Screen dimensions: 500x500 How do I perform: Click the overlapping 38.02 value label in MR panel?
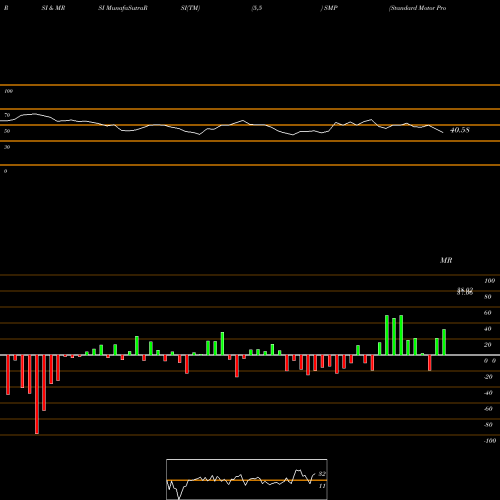point(465,291)
